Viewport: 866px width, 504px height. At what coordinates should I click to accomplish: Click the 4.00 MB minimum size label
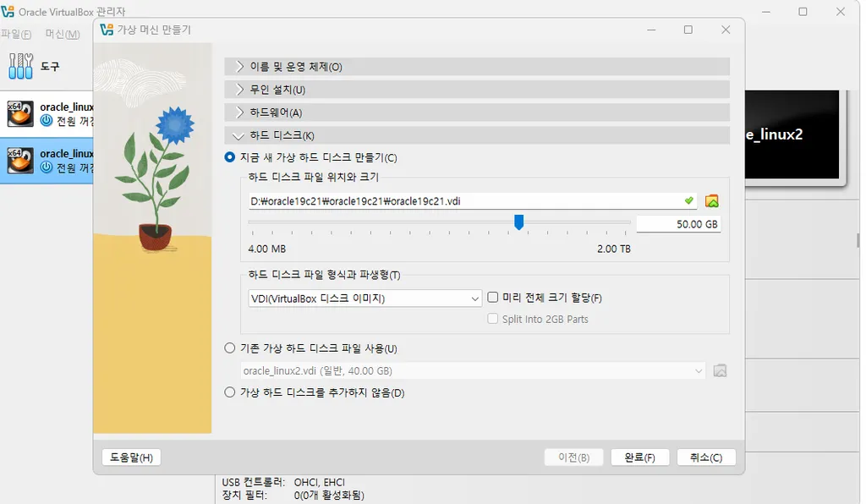(x=266, y=249)
